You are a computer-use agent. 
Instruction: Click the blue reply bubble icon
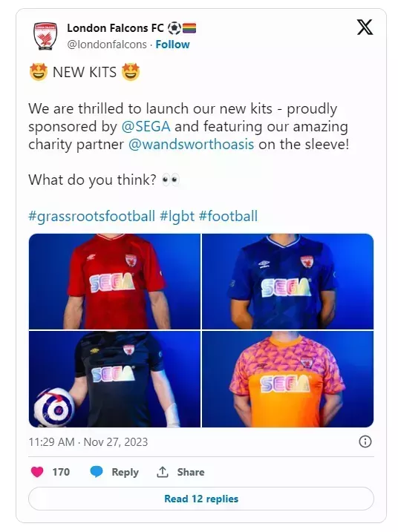[x=97, y=472]
